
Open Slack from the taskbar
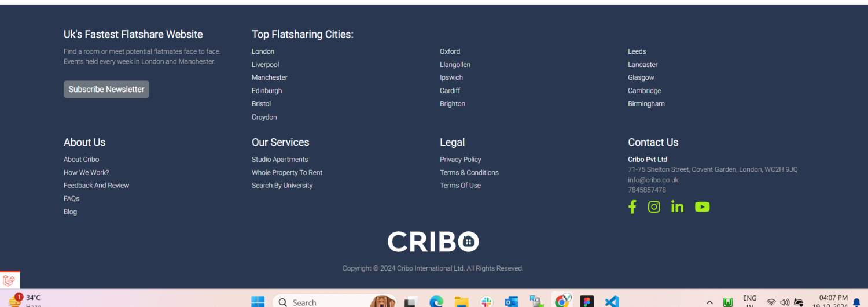pyautogui.click(x=486, y=301)
